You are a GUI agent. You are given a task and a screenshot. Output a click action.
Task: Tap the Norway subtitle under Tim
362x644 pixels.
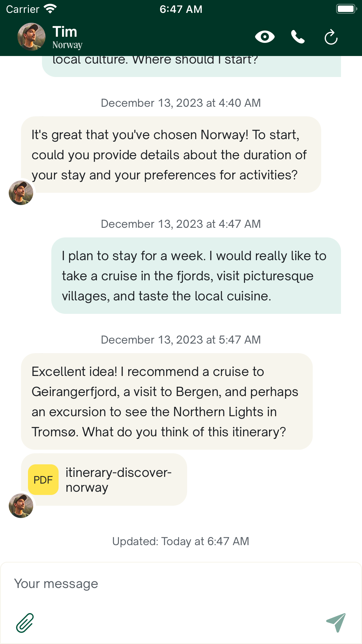coord(67,45)
